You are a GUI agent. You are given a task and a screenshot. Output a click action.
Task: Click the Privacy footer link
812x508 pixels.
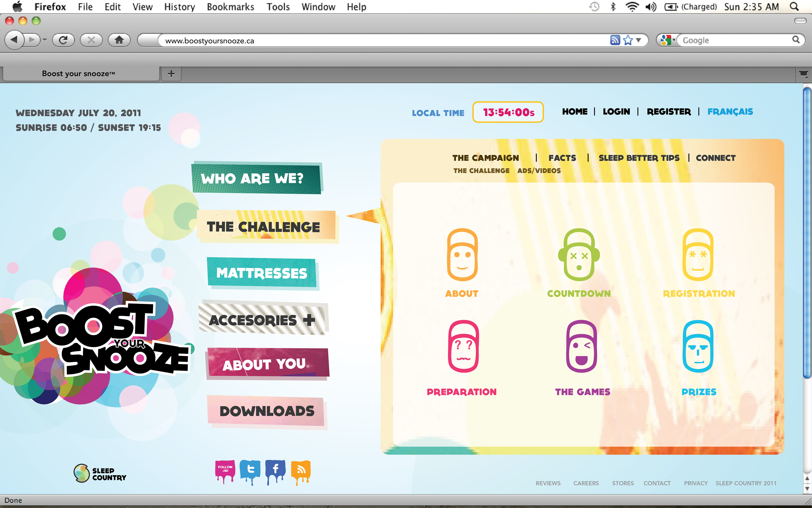696,483
